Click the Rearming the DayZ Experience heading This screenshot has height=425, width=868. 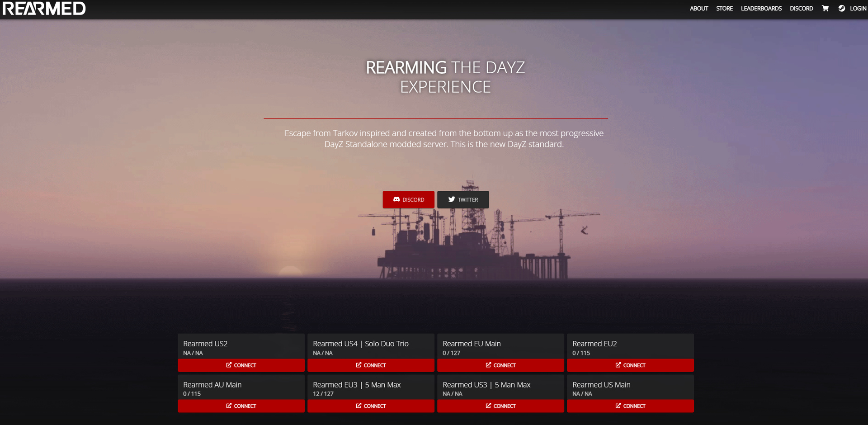pyautogui.click(x=445, y=77)
